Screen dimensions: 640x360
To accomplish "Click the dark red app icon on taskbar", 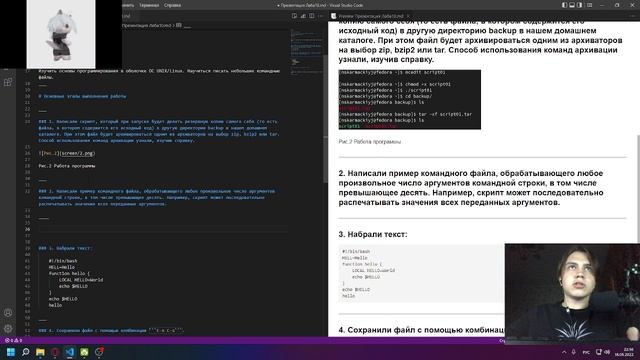I will click(x=55, y=352).
